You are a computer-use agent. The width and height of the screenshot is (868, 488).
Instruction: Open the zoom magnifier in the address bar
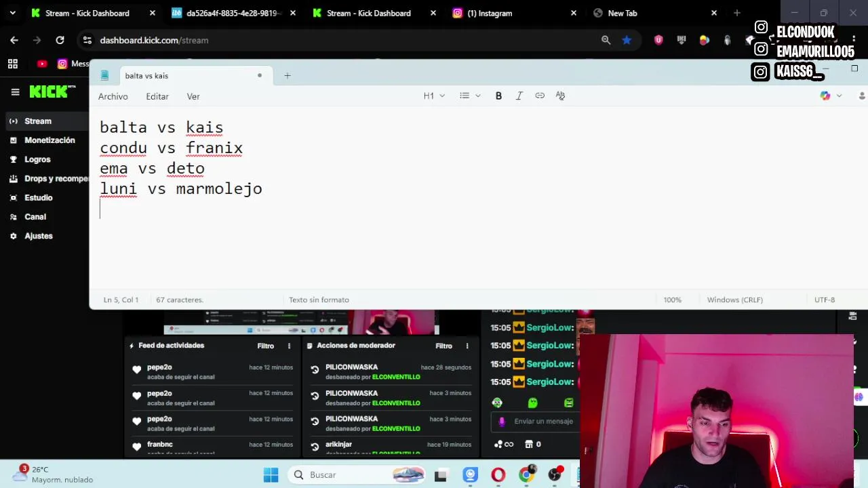coord(606,40)
